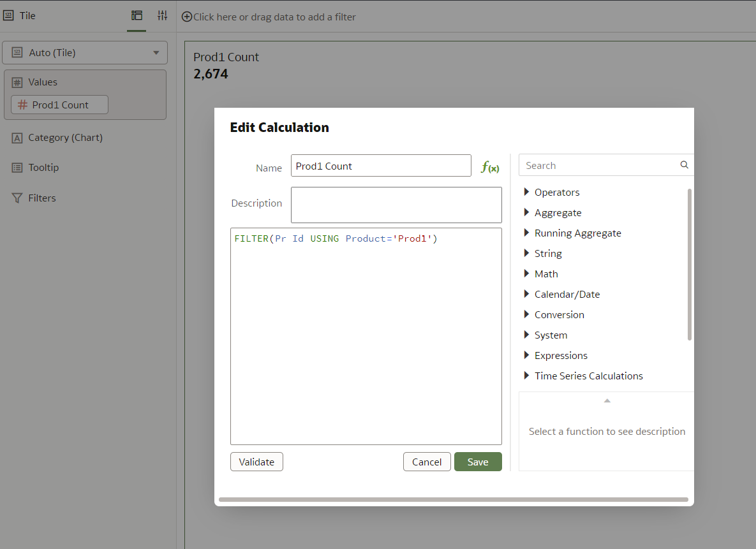Screen dimensions: 756x549
Task: Click the plus icon to add a filter
Action: (186, 17)
